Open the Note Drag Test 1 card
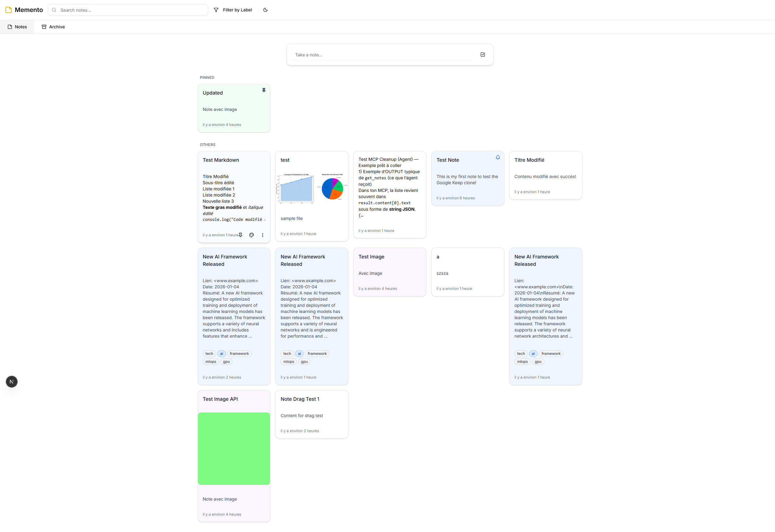The width and height of the screenshot is (775, 532). (311, 414)
